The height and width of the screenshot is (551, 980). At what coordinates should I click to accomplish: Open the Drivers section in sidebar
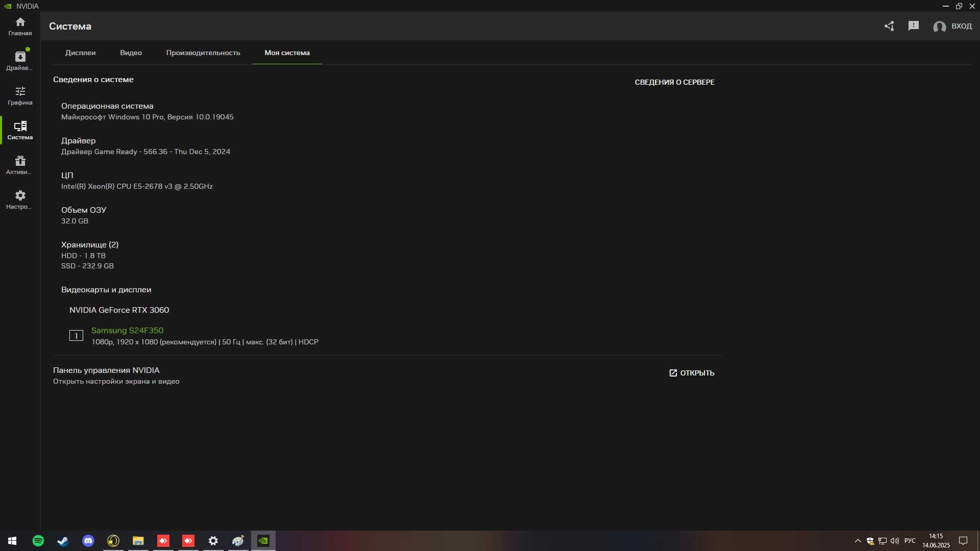coord(20,61)
